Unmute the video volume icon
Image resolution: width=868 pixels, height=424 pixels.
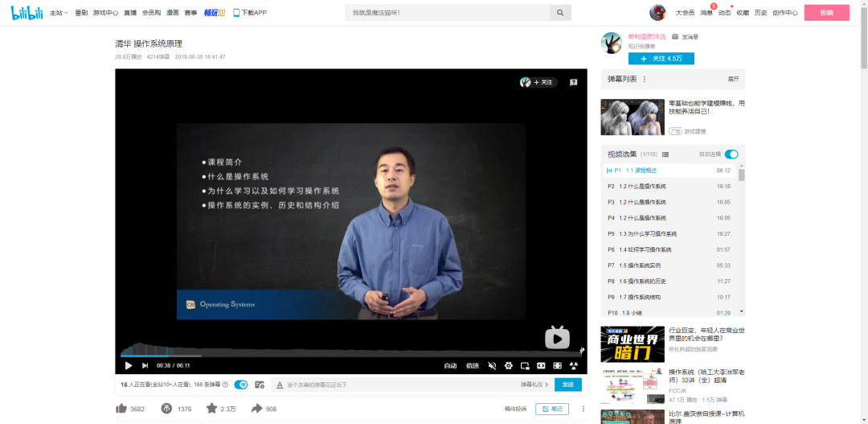[x=492, y=366]
